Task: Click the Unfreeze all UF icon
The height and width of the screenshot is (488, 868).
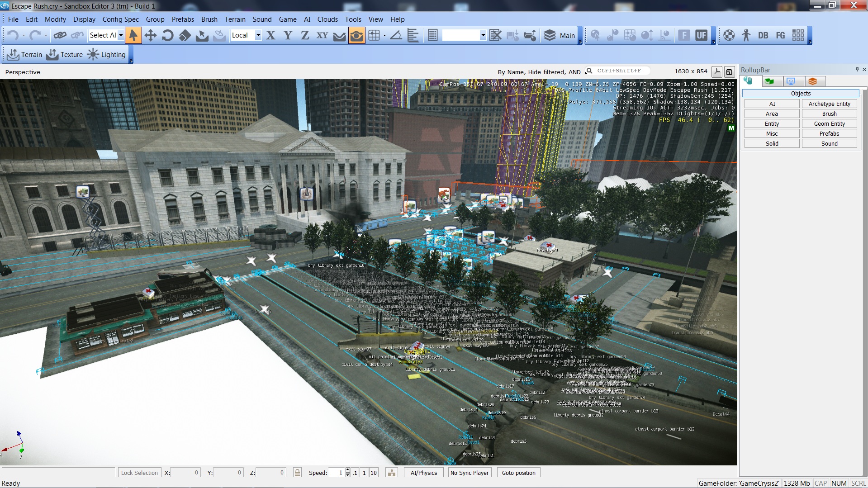Action: pos(702,35)
